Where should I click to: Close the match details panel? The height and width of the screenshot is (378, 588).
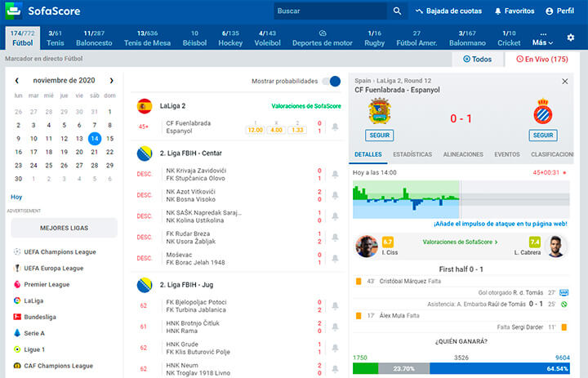565,82
